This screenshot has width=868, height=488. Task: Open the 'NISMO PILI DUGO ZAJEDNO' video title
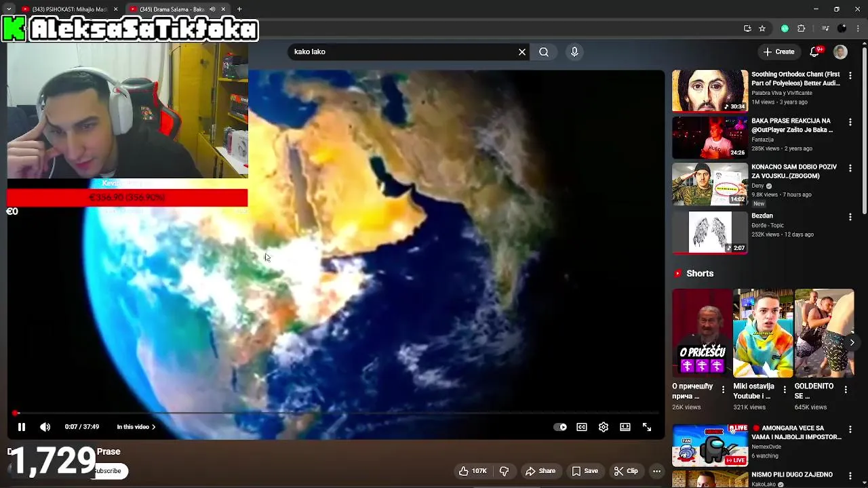(792, 474)
